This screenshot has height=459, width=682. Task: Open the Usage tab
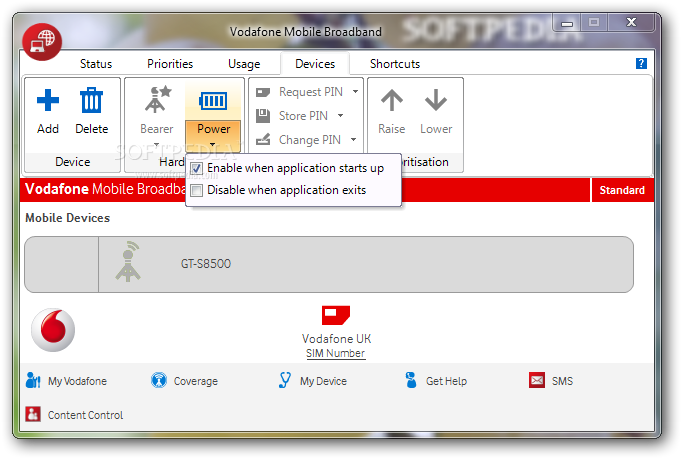244,64
